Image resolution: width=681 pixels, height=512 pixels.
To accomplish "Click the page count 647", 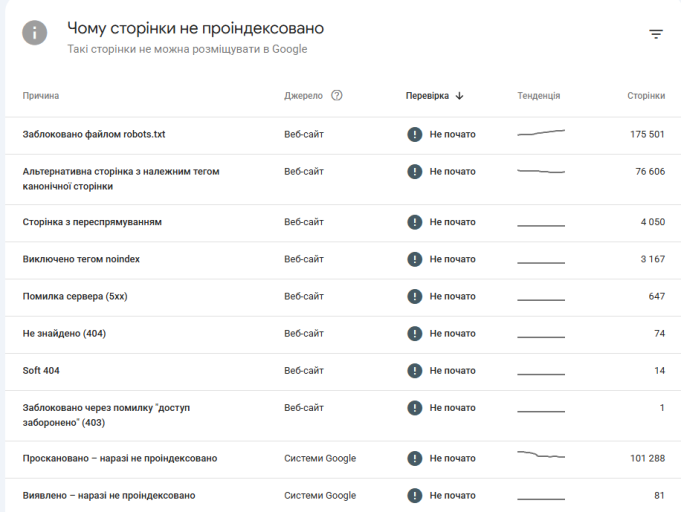I will pyautogui.click(x=657, y=296).
